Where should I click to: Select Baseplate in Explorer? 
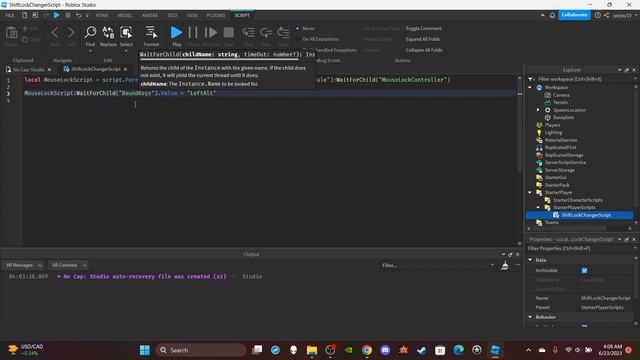(x=563, y=117)
